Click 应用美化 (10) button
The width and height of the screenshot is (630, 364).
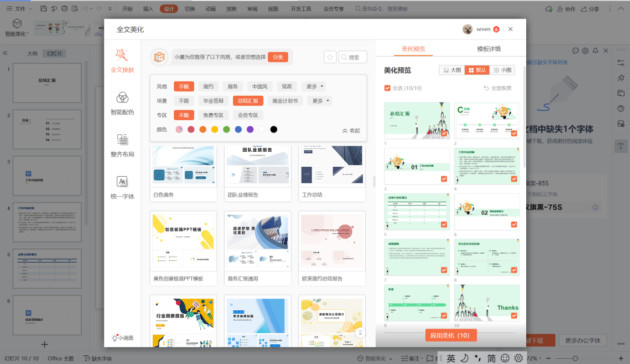pyautogui.click(x=450, y=335)
